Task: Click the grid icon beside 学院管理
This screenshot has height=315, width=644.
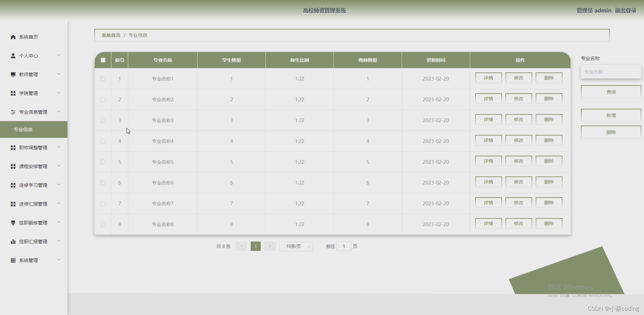Action: pyautogui.click(x=13, y=93)
